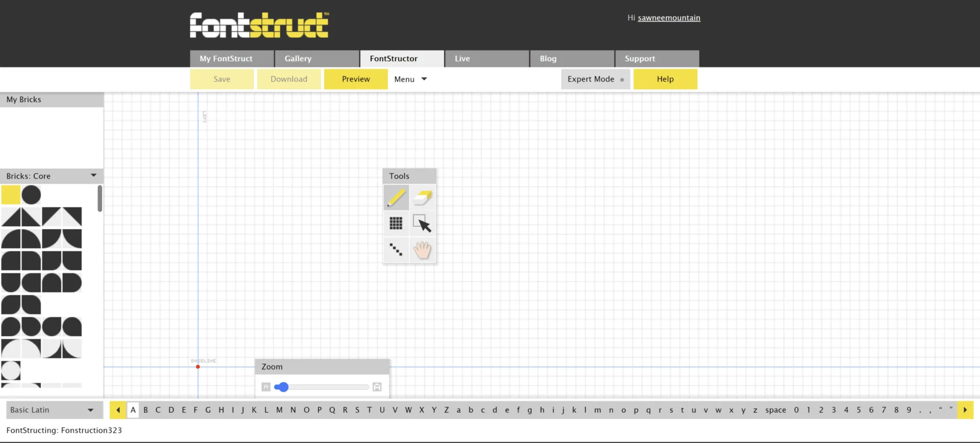980x443 pixels.
Task: Select lowercase m in the character bar
Action: pos(597,410)
